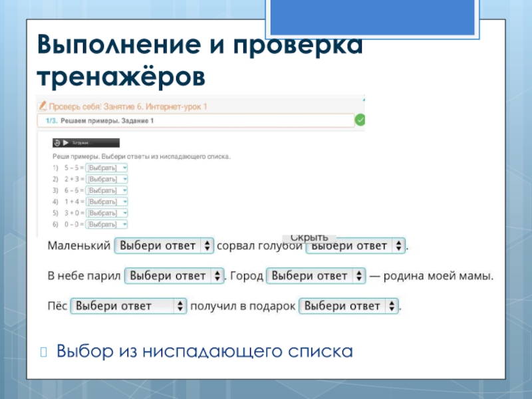532x399 pixels.
Task: Click the text Выбор из ниспадающего списка
Action: click(205, 351)
